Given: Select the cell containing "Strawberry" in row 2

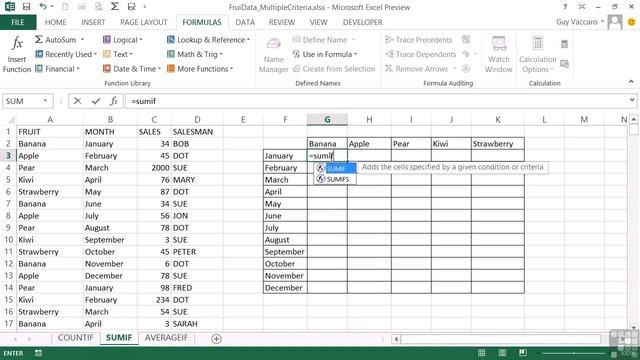Looking at the screenshot, I should (498, 144).
